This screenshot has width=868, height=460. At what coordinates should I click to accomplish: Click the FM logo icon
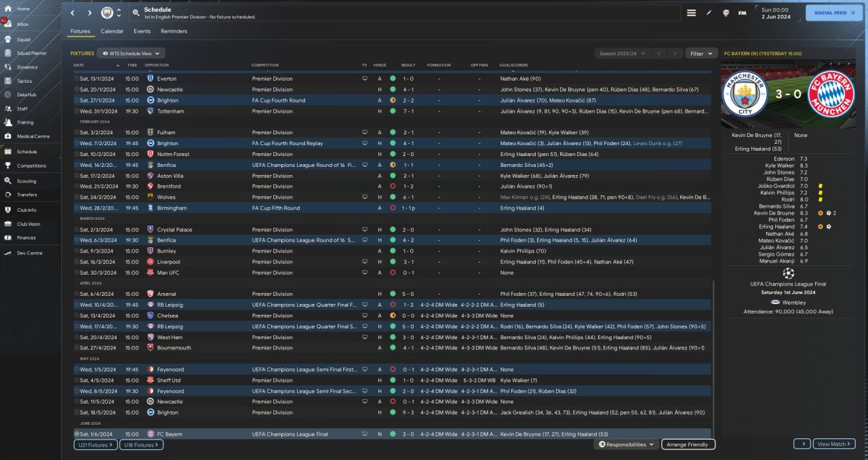(x=742, y=13)
